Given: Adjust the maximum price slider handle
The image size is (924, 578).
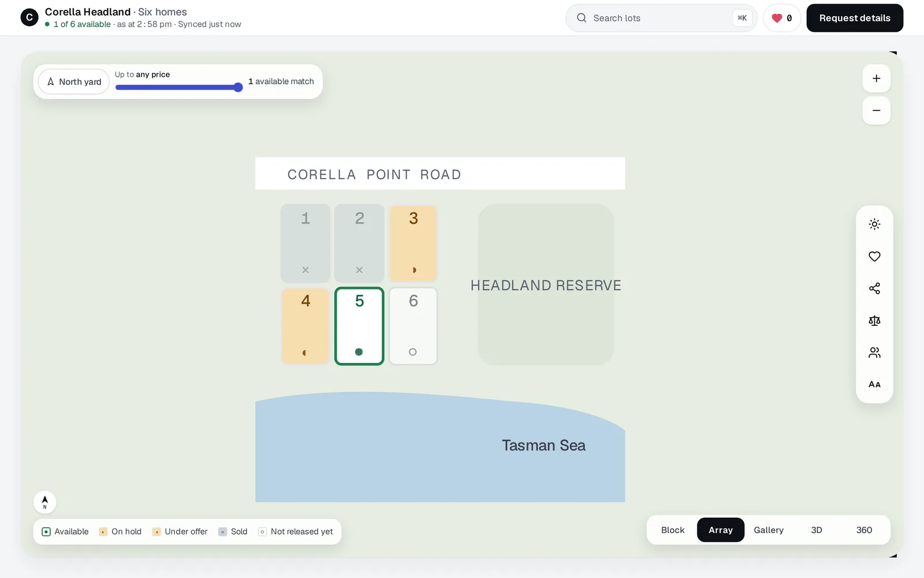Looking at the screenshot, I should tap(238, 87).
